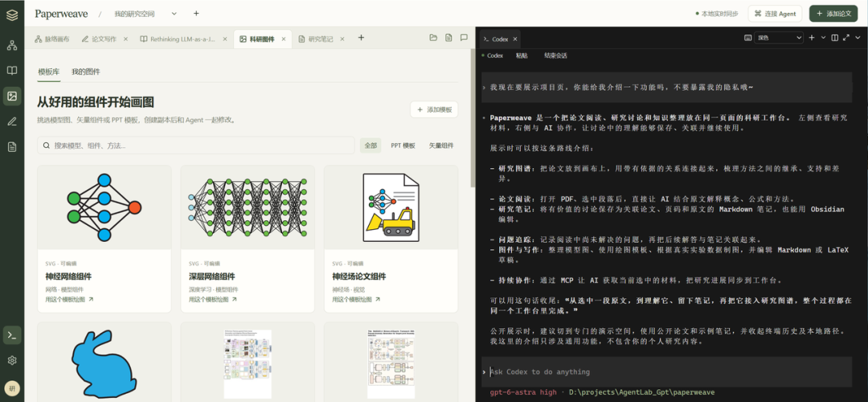Focus the Ask Codex prompt input
The image size is (868, 402).
pyautogui.click(x=666, y=372)
